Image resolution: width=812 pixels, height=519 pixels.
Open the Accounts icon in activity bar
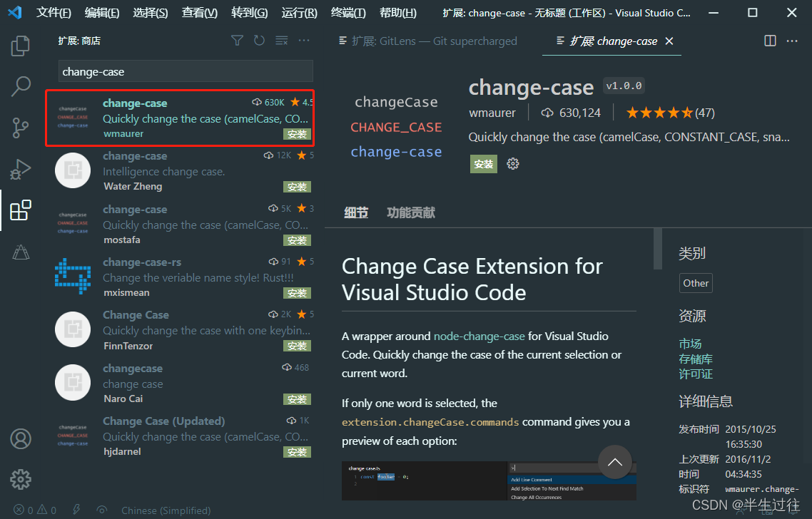point(21,438)
